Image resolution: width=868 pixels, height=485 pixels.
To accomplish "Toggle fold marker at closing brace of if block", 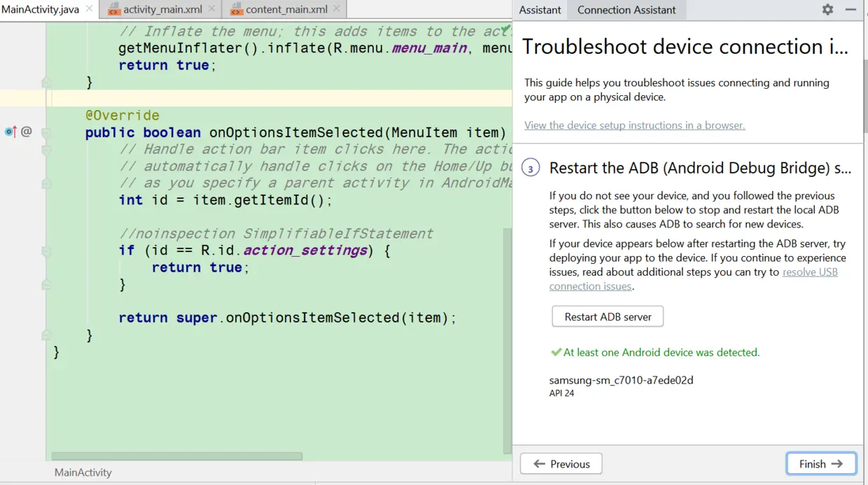I will [x=46, y=284].
